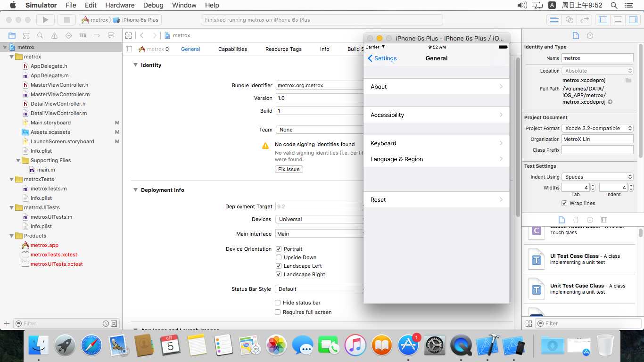Viewport: 644px width, 362px height.
Task: Collapse the Products group
Action: click(12, 236)
